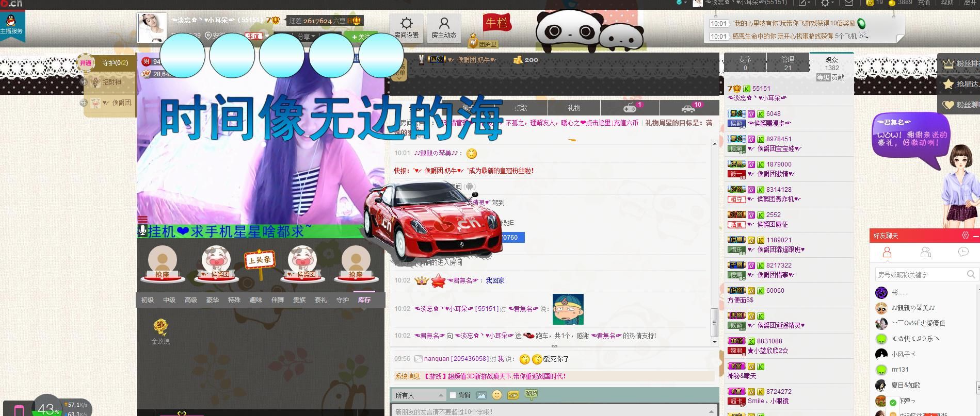
Task: Open the emoji smiley picker
Action: [x=497, y=395]
